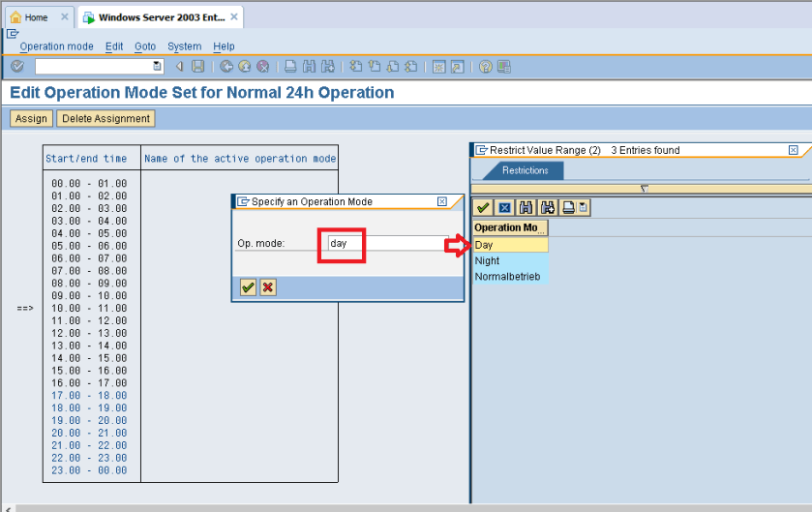Click the blue X Close icon in Restrict Value Range toolbar
This screenshot has width=812, height=512.
click(504, 207)
